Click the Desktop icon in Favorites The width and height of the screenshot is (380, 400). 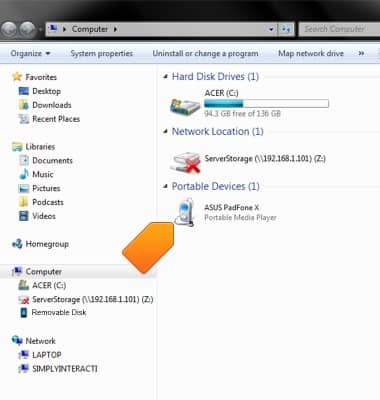coord(24,91)
